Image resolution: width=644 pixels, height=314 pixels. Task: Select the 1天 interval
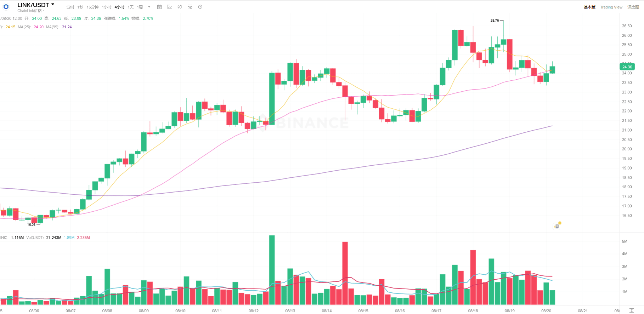point(131,7)
